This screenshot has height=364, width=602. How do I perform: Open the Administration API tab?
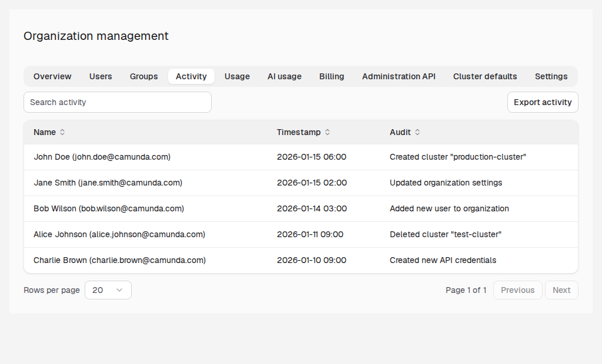click(399, 76)
